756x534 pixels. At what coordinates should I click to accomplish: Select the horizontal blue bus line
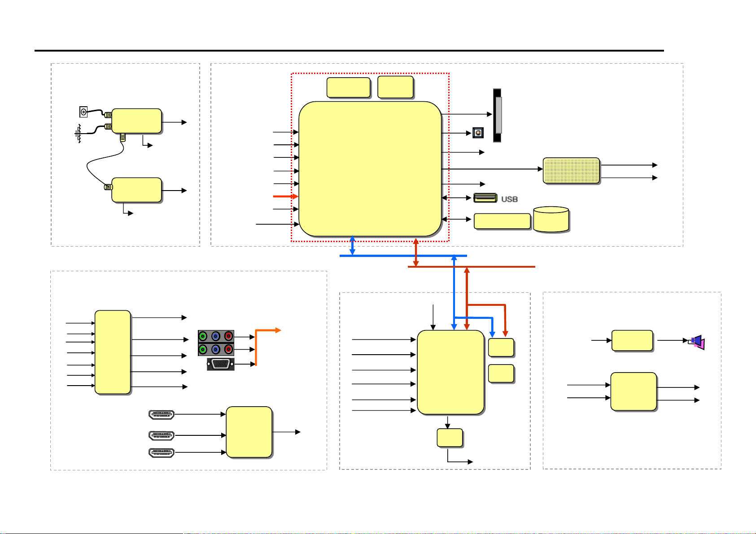[x=403, y=256]
